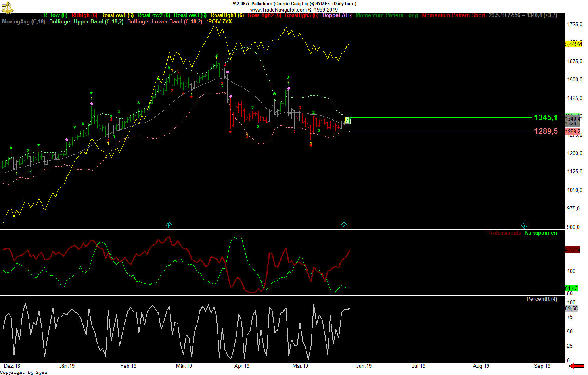Open the www.TradeNavigator.com link
Viewport: 588px width, 375px height.
tap(278, 10)
